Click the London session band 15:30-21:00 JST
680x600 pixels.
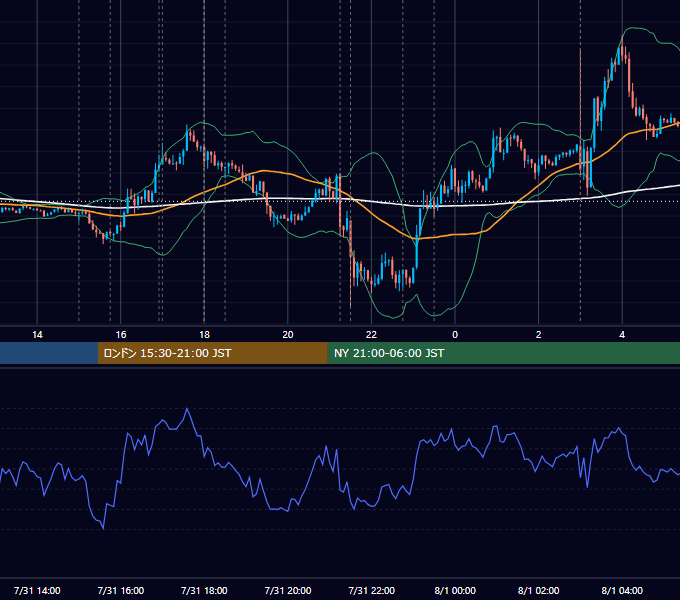(x=212, y=353)
